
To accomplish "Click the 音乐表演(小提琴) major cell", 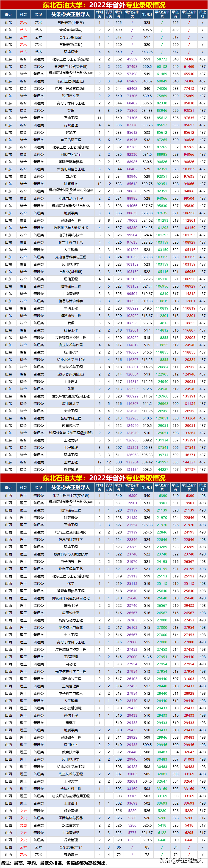I will (x=71, y=23).
